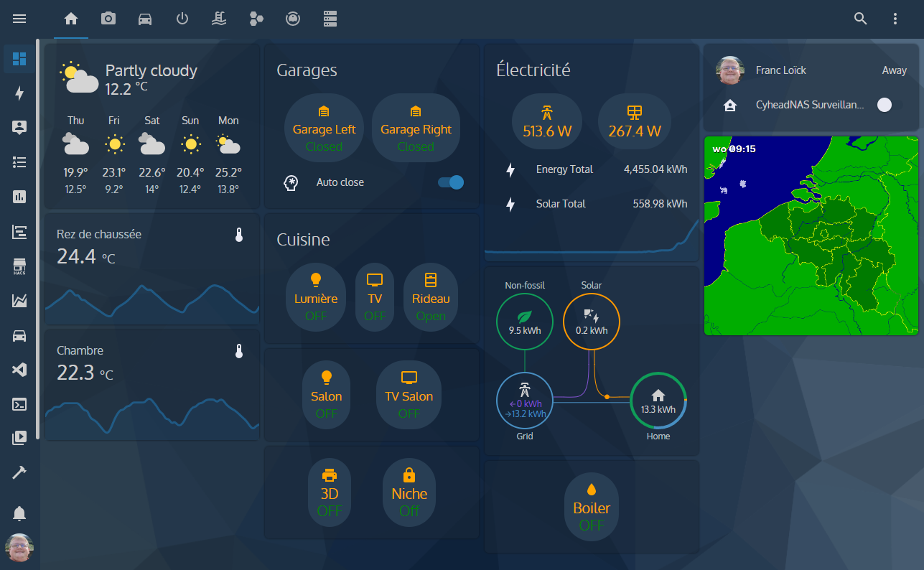Viewport: 924px width, 570px height.
Task: Open Visual Studio Code sidebar item
Action: pos(19,370)
